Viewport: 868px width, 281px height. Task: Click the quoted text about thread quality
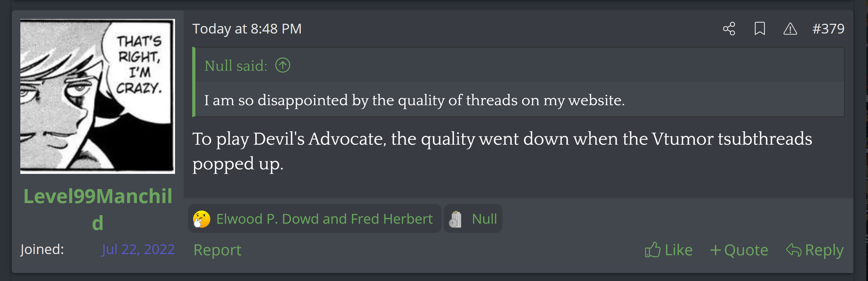pyautogui.click(x=414, y=101)
